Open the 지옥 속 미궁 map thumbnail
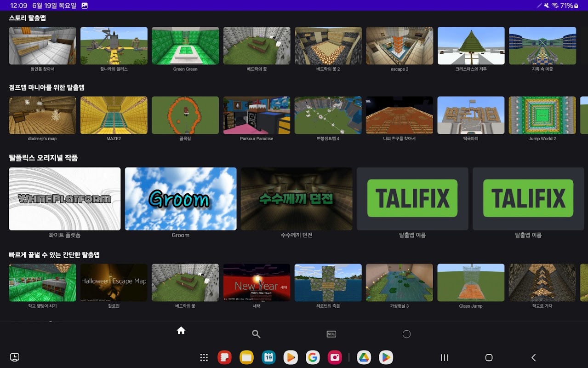The height and width of the screenshot is (368, 588). click(542, 46)
